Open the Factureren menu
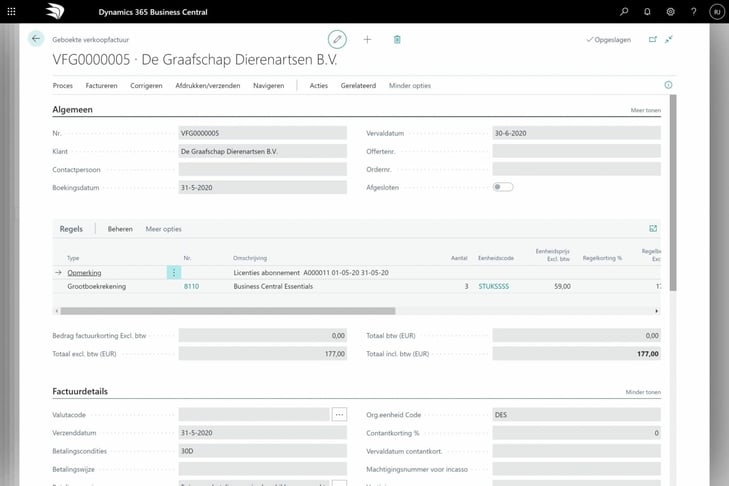The image size is (729, 486). [101, 86]
